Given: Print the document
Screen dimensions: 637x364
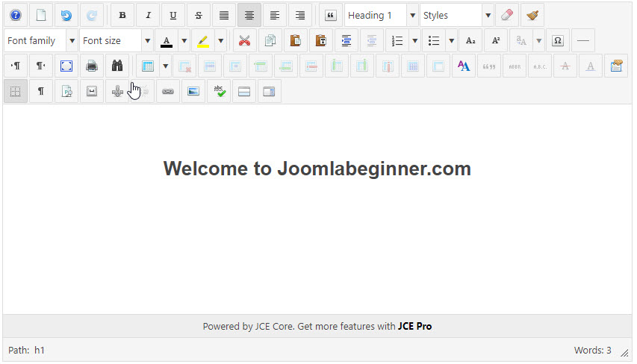Looking at the screenshot, I should pyautogui.click(x=92, y=66).
